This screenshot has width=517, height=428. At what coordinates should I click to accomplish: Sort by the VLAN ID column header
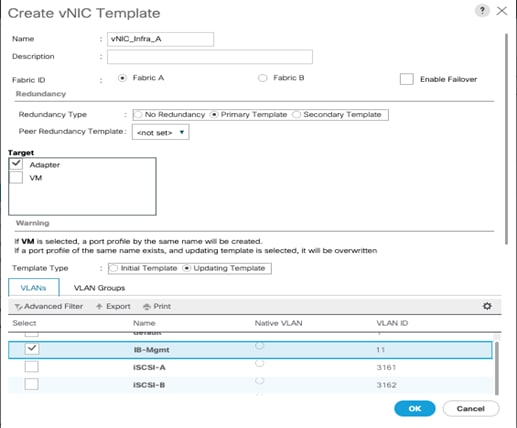392,323
